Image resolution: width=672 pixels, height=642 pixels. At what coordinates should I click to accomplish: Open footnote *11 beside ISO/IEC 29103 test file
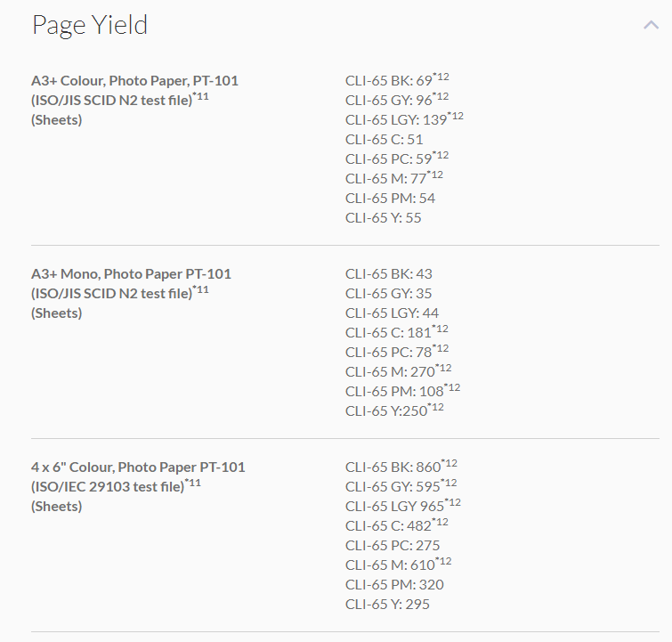[x=193, y=483]
